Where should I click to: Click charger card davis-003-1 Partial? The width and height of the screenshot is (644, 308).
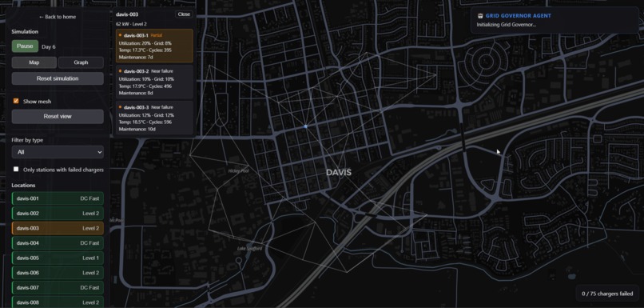(154, 46)
